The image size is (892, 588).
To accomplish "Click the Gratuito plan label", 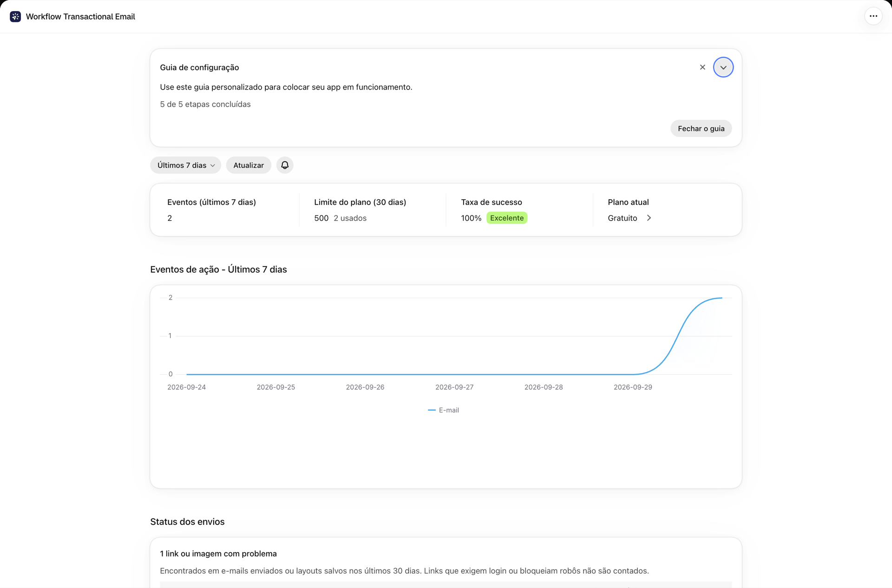I will point(623,218).
